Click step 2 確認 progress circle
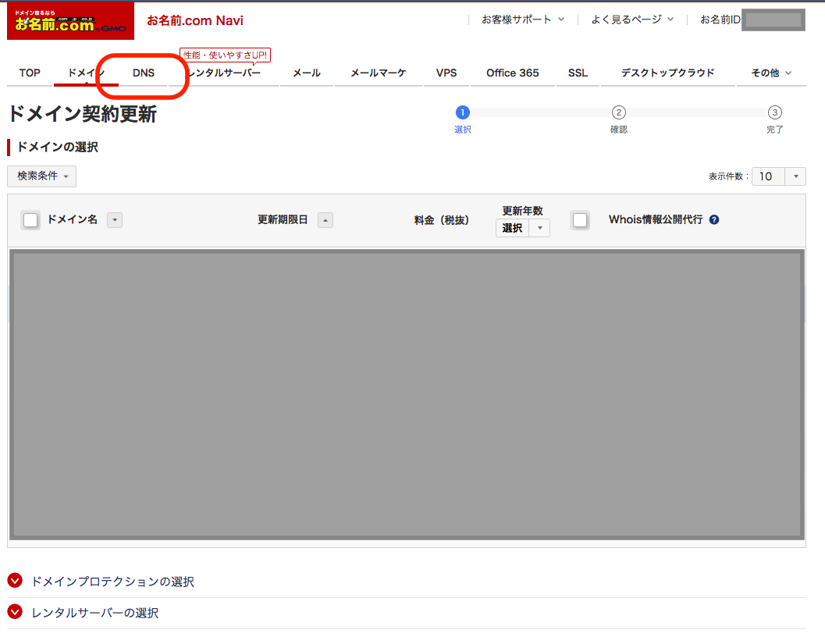This screenshot has width=825, height=644. coord(619,112)
